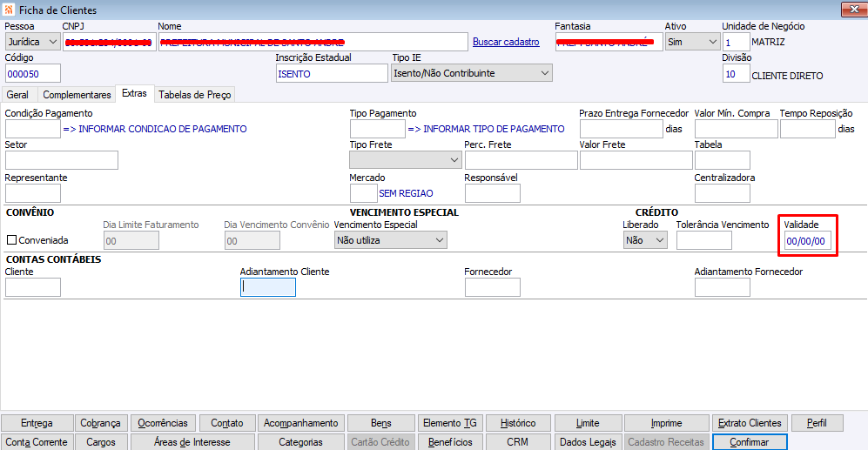Click the Tempo Reposição field
Screen dimensions: 868x450
click(808, 129)
